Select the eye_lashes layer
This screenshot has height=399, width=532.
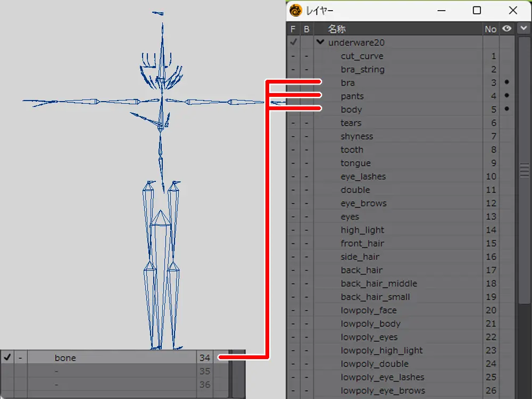(363, 177)
